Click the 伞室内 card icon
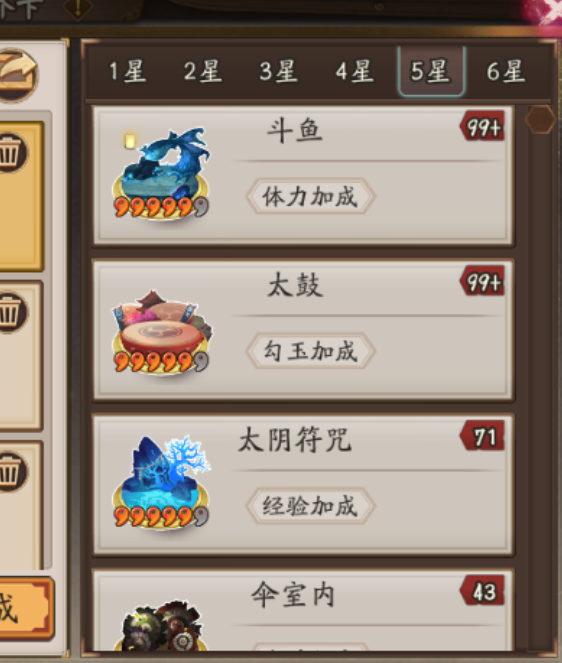Viewport: 562px width, 663px height. click(163, 626)
